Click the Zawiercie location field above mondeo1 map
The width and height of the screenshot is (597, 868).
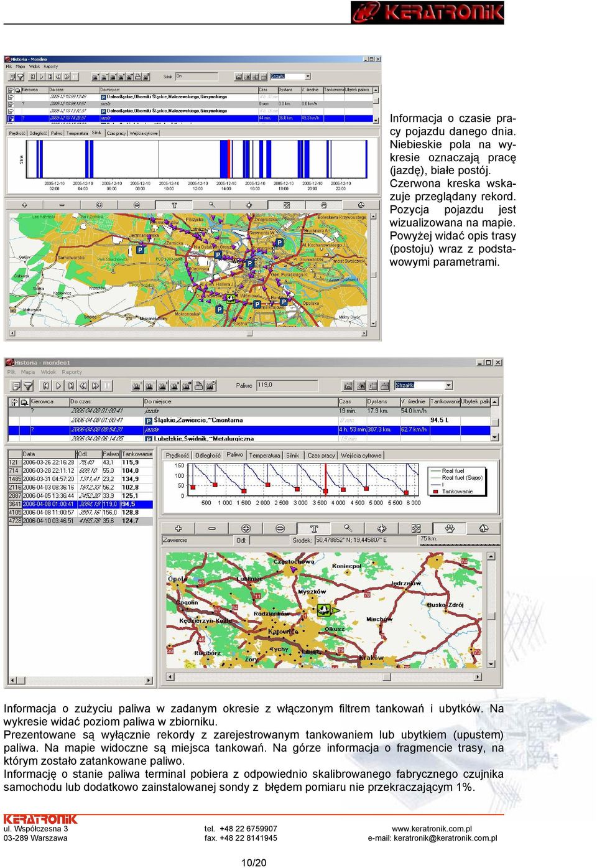click(x=197, y=540)
